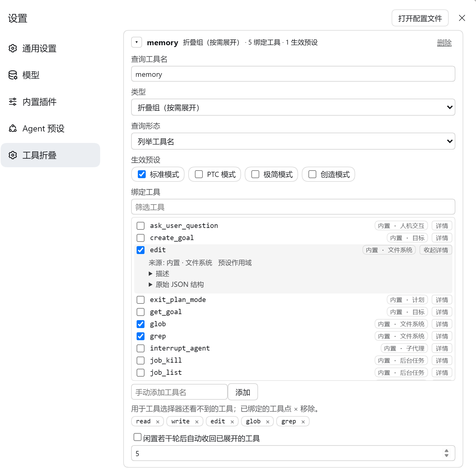Click the database icon beside 模型
This screenshot has height=471, width=476.
pos(13,75)
